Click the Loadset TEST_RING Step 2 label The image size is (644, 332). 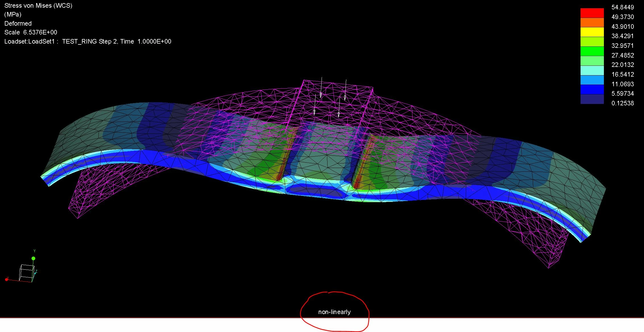[x=88, y=42]
